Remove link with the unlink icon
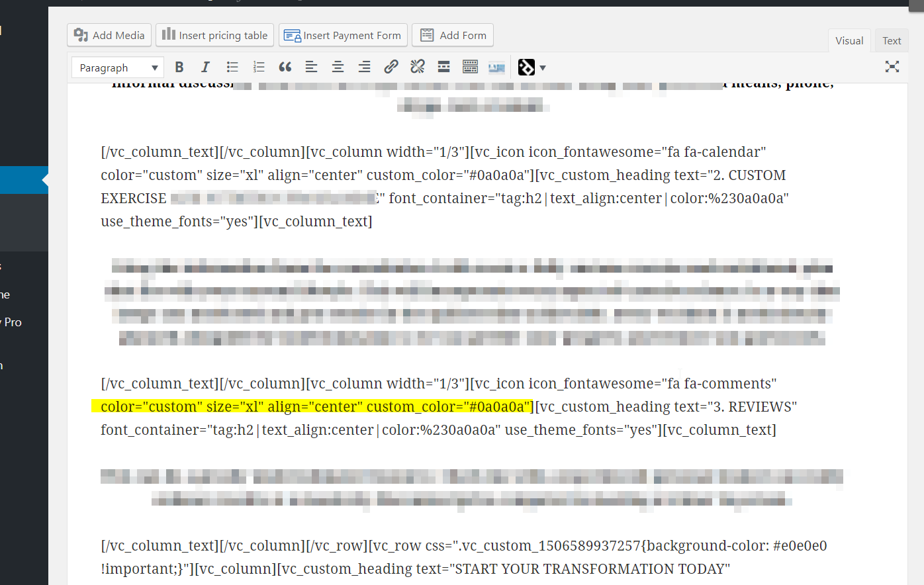924x585 pixels. [417, 67]
